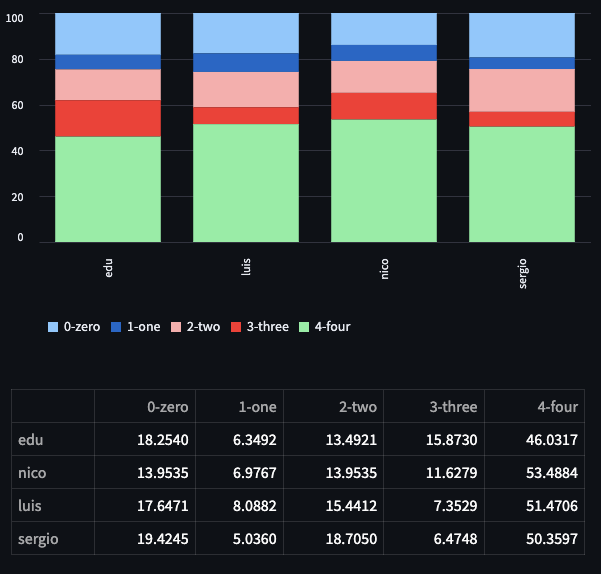Image resolution: width=601 pixels, height=574 pixels.
Task: Click the pink 2-two segment of sergio bar
Action: point(522,90)
